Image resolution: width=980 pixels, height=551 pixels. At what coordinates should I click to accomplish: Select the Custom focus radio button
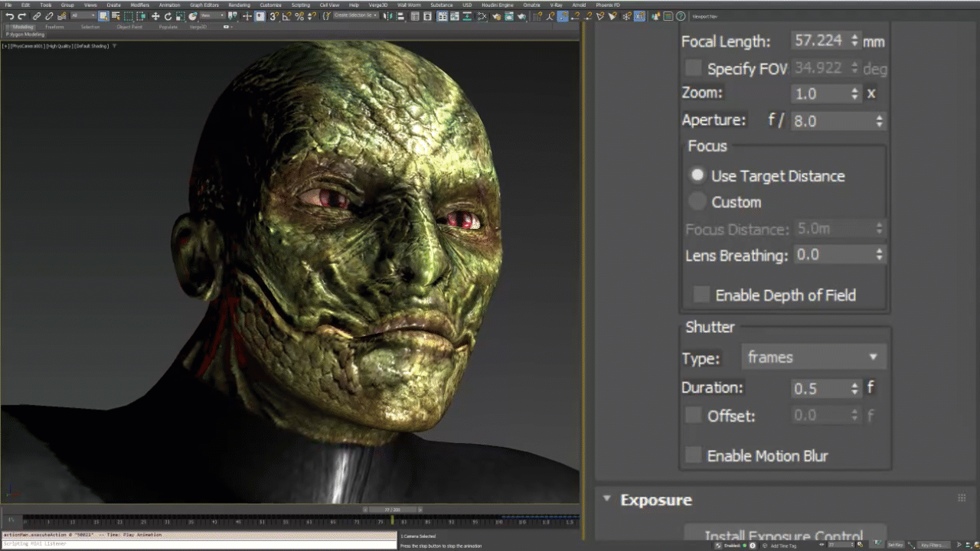pos(697,202)
